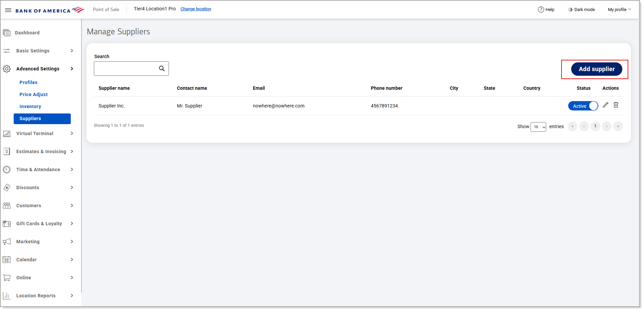Viewport: 644px width, 311px height.
Task: Click the Customers people icon
Action: pos(7,206)
